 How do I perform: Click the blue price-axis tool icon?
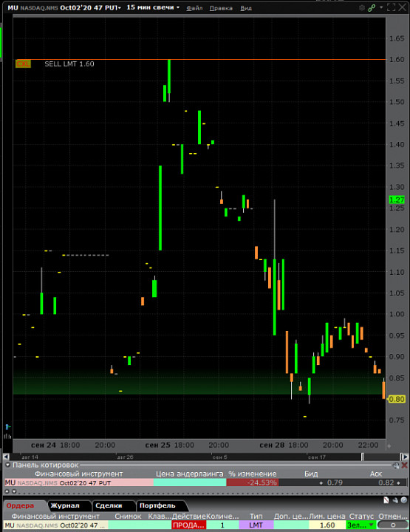7,427
